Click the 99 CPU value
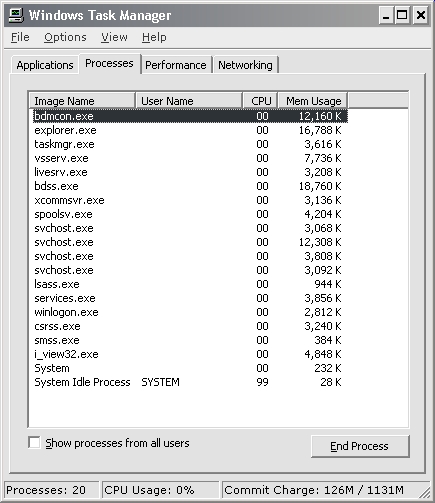 coord(262,382)
